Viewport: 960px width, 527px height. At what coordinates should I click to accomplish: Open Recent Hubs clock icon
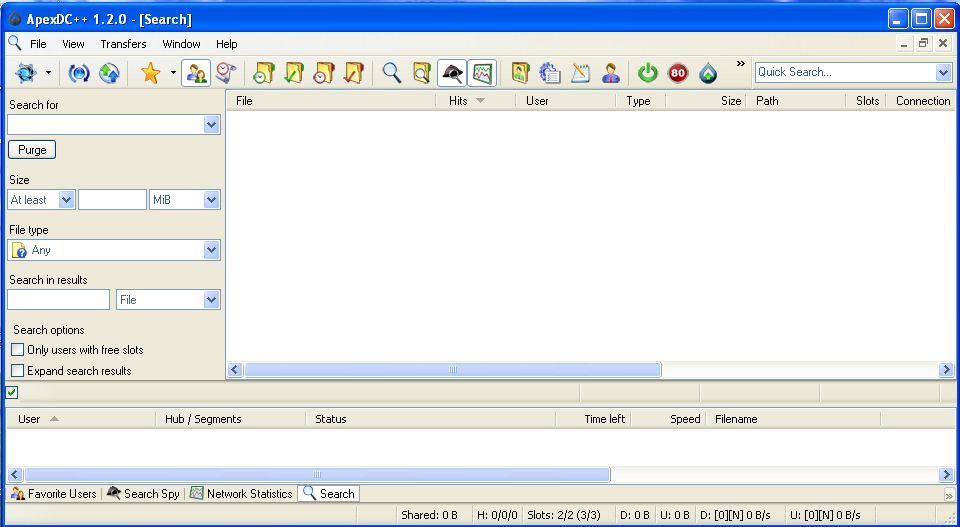(x=226, y=73)
